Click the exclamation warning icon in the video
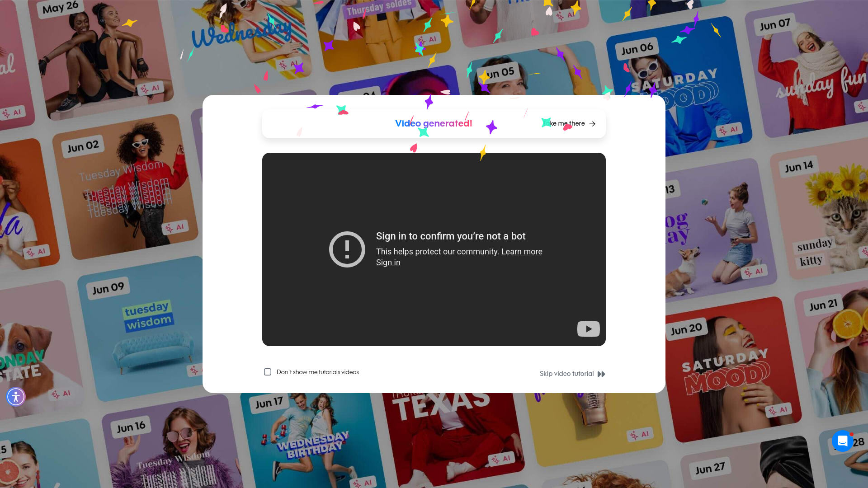This screenshot has width=868, height=488. (347, 249)
